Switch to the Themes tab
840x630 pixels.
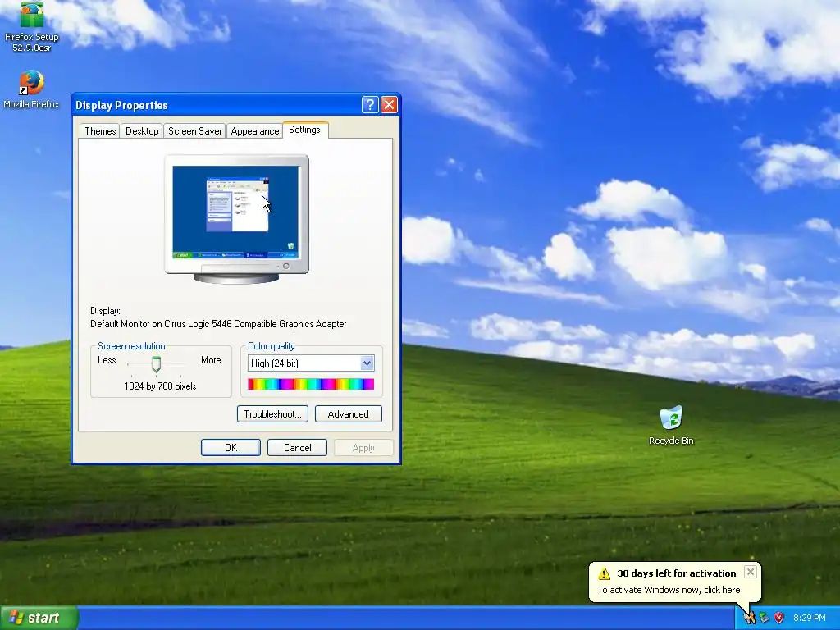(x=100, y=131)
